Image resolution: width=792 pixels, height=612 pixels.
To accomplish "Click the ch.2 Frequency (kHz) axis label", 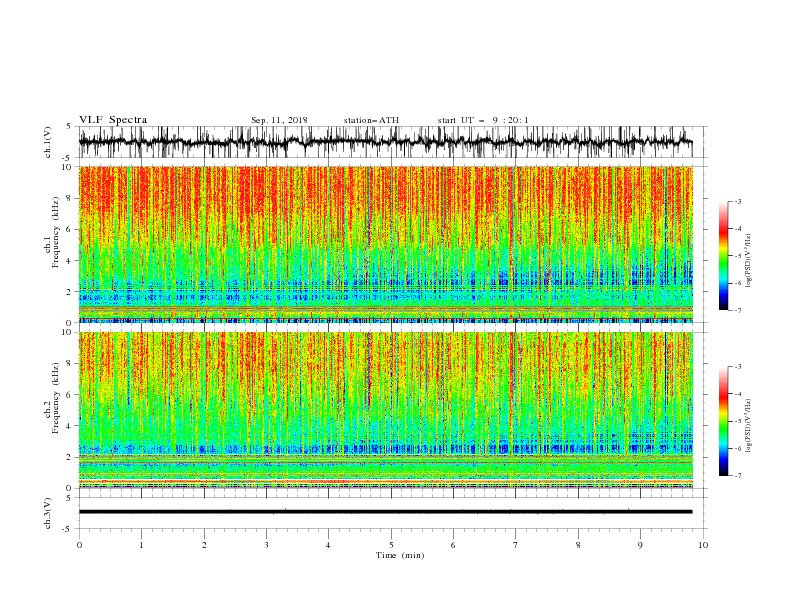I will pos(51,398).
